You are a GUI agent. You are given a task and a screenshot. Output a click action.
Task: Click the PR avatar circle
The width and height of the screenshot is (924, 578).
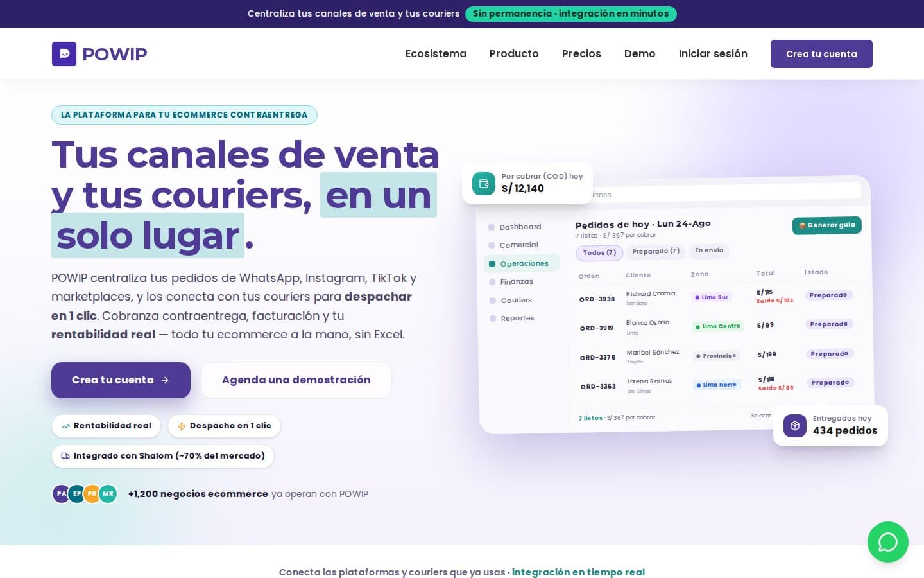pos(92,494)
